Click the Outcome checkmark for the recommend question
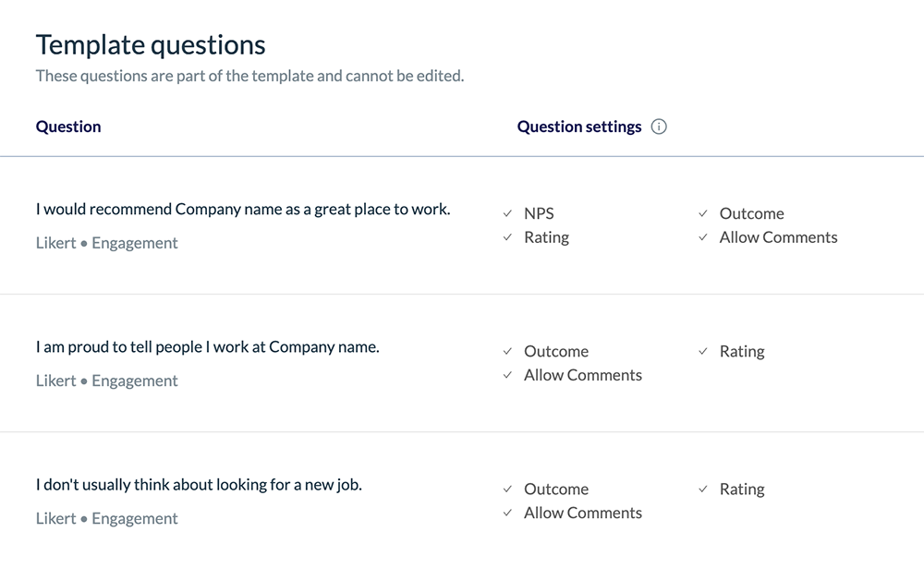Screen dimensions: 924x568 [703, 213]
